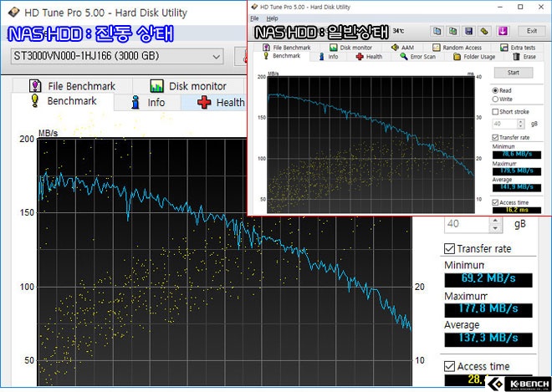Click short stroke spinner arrows in small window
Image resolution: width=552 pixels, height=392 pixels.
[521, 124]
